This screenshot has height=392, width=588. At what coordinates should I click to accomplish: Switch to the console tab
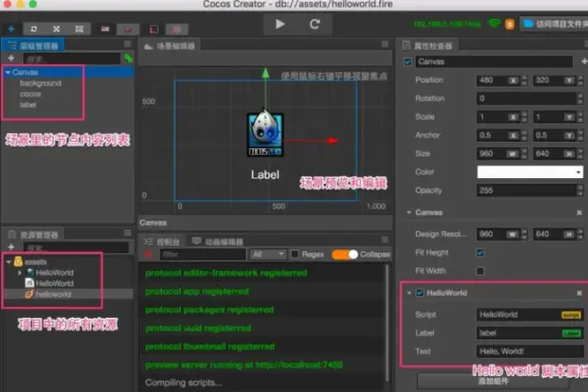162,241
